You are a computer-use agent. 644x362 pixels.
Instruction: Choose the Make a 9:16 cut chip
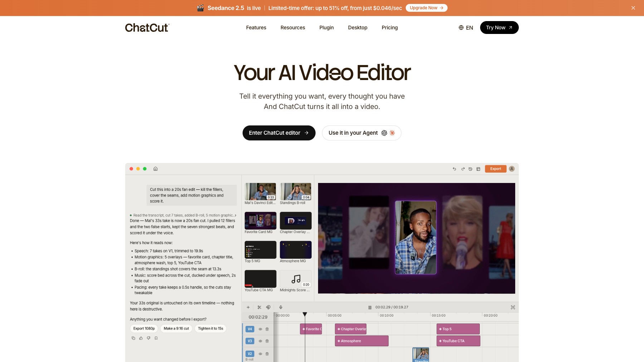pyautogui.click(x=176, y=328)
